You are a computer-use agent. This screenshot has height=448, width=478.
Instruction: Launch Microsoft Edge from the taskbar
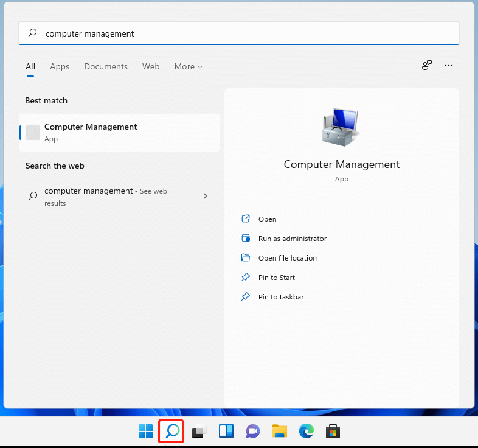click(307, 431)
